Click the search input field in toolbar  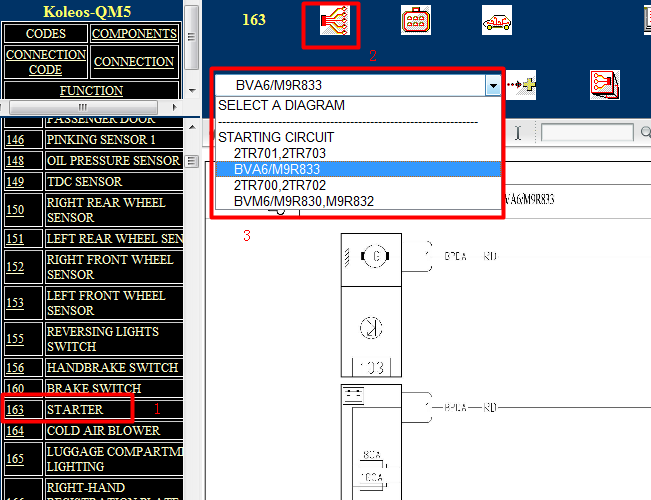(x=587, y=133)
